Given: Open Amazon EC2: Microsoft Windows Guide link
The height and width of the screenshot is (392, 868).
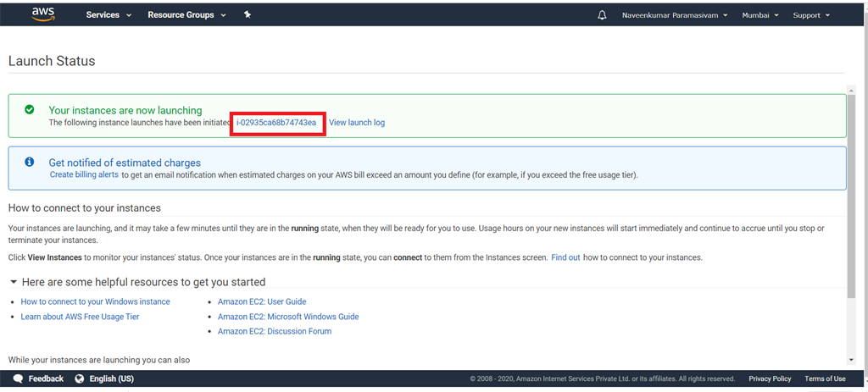Looking at the screenshot, I should coord(288,317).
